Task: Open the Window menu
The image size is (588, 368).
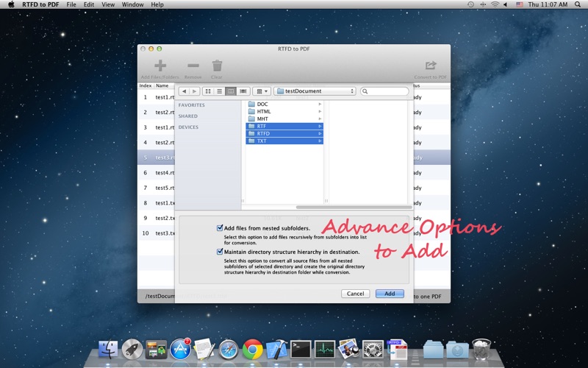Action: (x=133, y=4)
